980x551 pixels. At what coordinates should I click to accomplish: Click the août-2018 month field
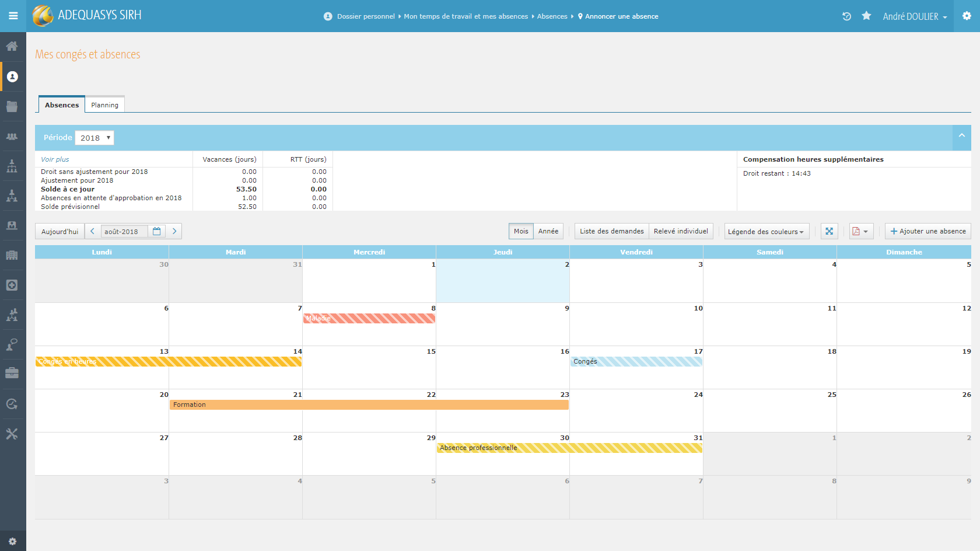(124, 231)
